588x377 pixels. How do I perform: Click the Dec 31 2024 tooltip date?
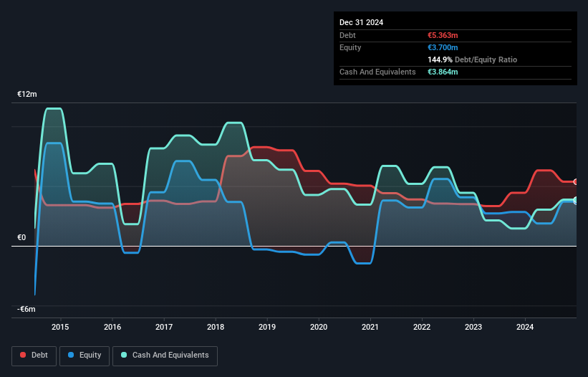click(x=361, y=22)
